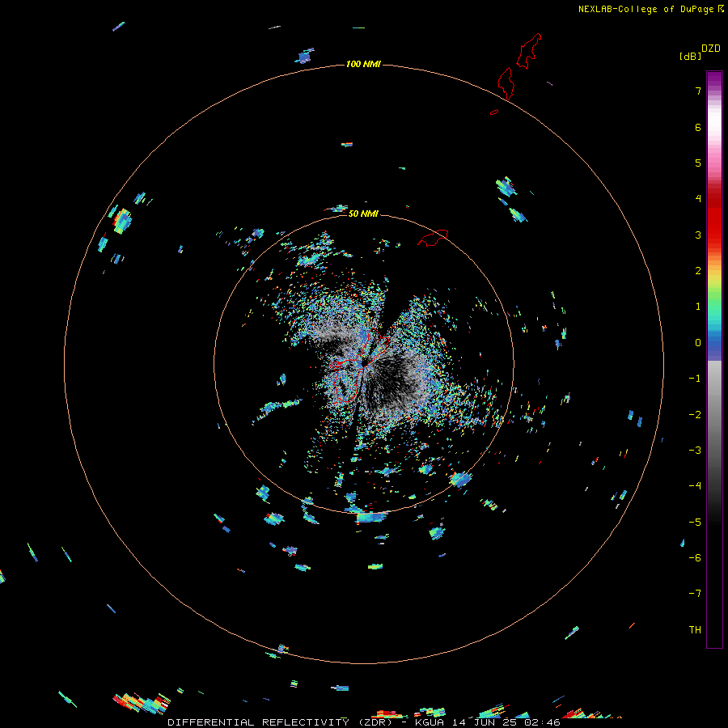The width and height of the screenshot is (728, 728).
Task: Click the -6 value on the scale
Action: 695,558
